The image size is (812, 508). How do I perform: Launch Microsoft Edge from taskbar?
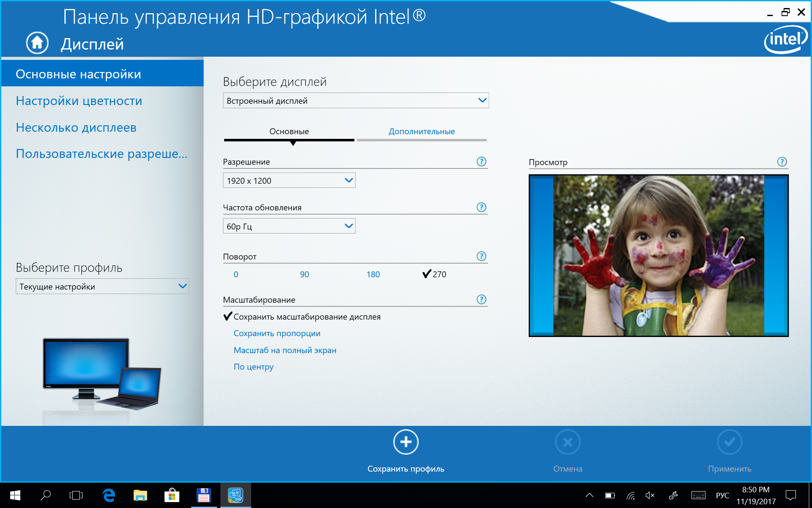coord(109,495)
